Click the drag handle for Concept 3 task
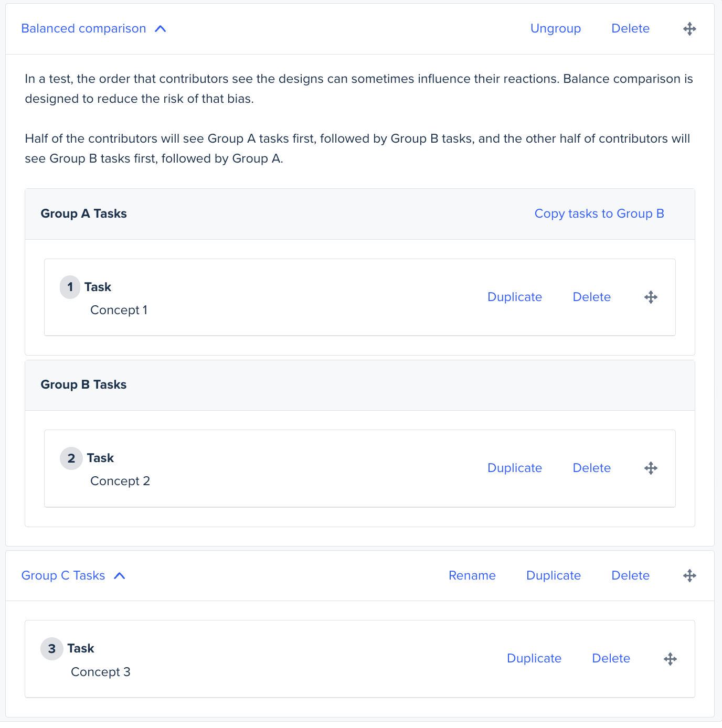This screenshot has width=722, height=728. coord(670,658)
